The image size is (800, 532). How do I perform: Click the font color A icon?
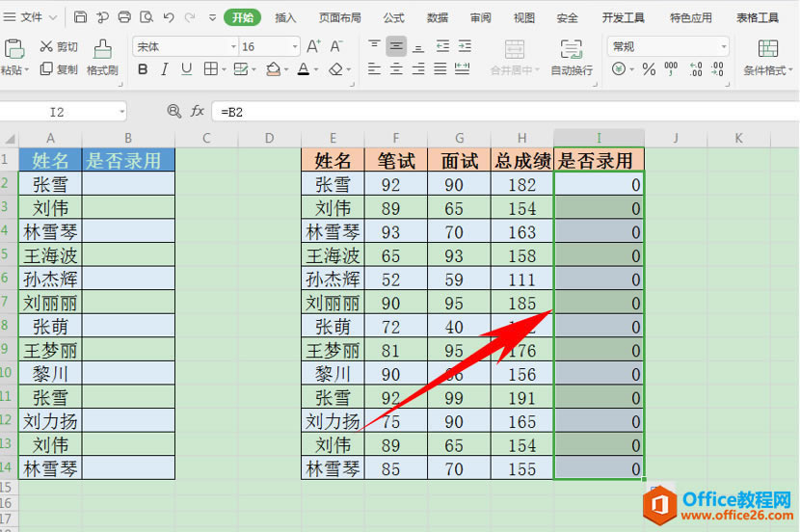coord(304,68)
